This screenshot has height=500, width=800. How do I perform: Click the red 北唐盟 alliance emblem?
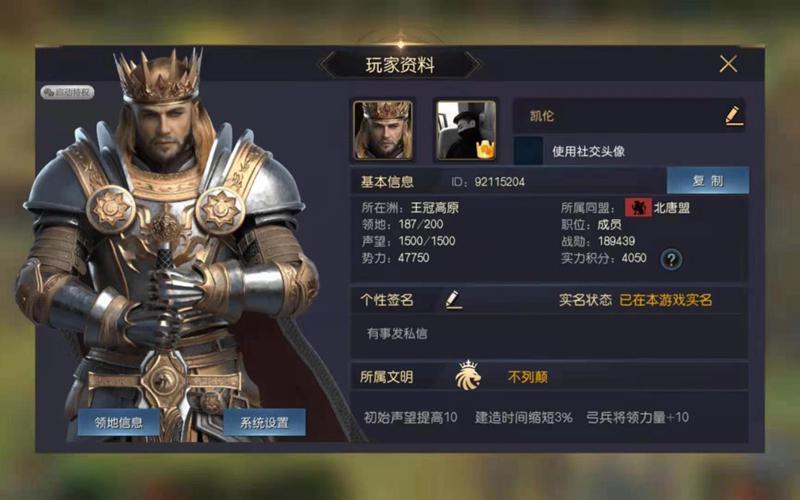[x=638, y=208]
